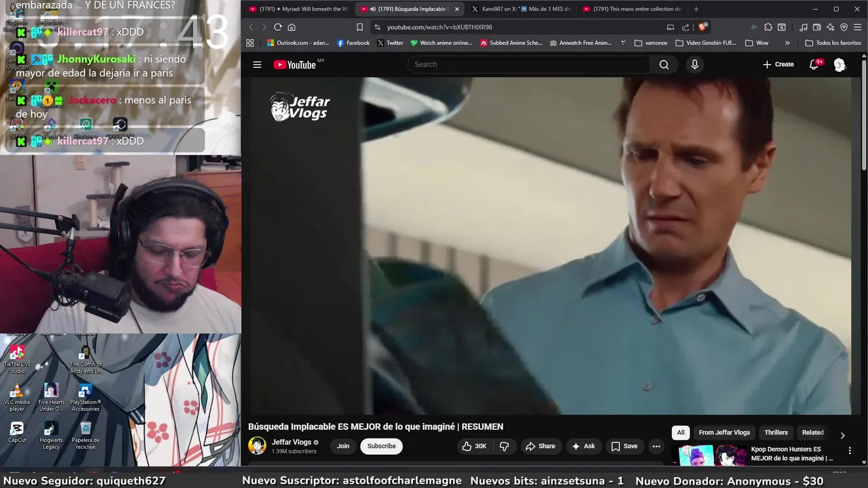Open the share page icon in address bar
Viewport: 868px width, 488px height.
[686, 27]
